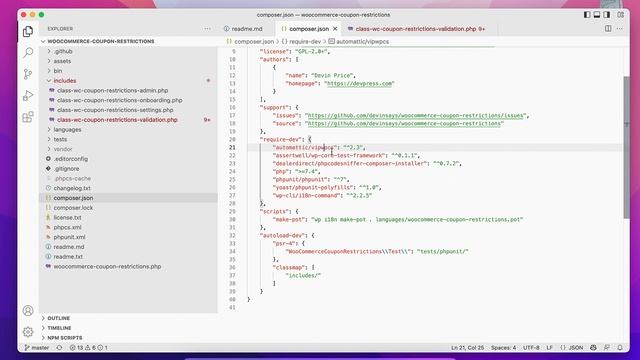Viewport: 640px width, 360px height.
Task: Click the Split Editor Right icon
Action: pyautogui.click(x=608, y=29)
